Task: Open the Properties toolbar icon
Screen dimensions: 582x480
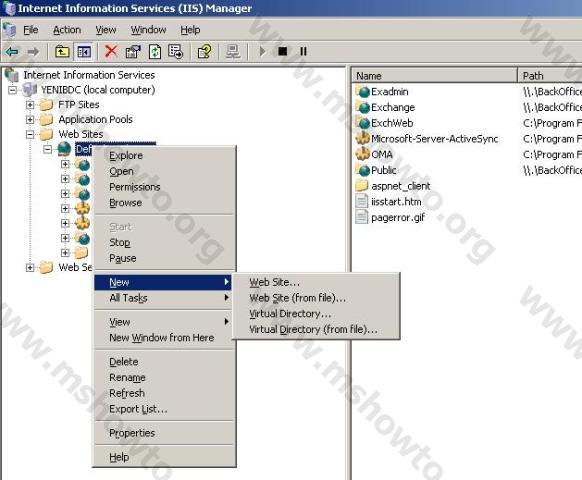Action: [x=133, y=52]
